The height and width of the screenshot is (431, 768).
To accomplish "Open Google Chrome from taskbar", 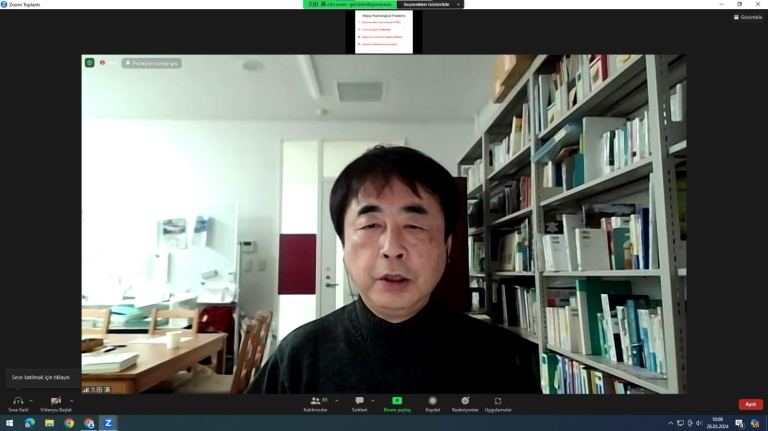I will tap(69, 423).
